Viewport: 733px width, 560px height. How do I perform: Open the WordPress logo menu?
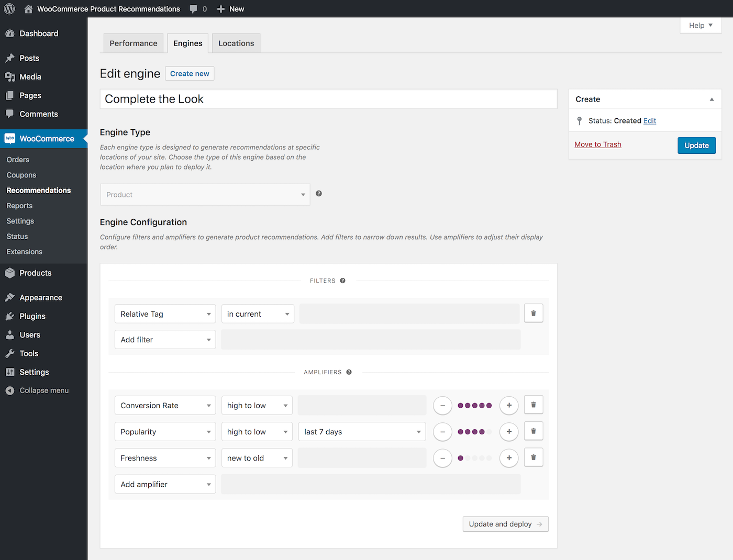click(x=9, y=9)
